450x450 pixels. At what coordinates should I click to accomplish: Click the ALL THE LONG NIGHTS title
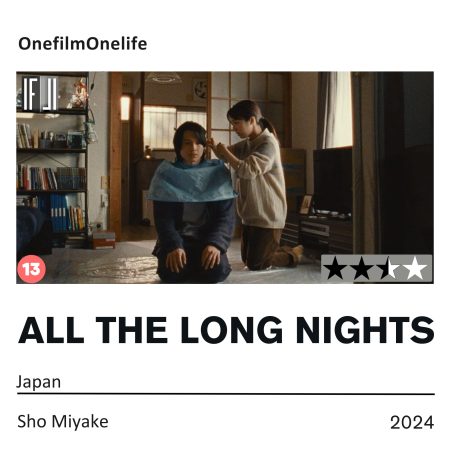pos(226,330)
